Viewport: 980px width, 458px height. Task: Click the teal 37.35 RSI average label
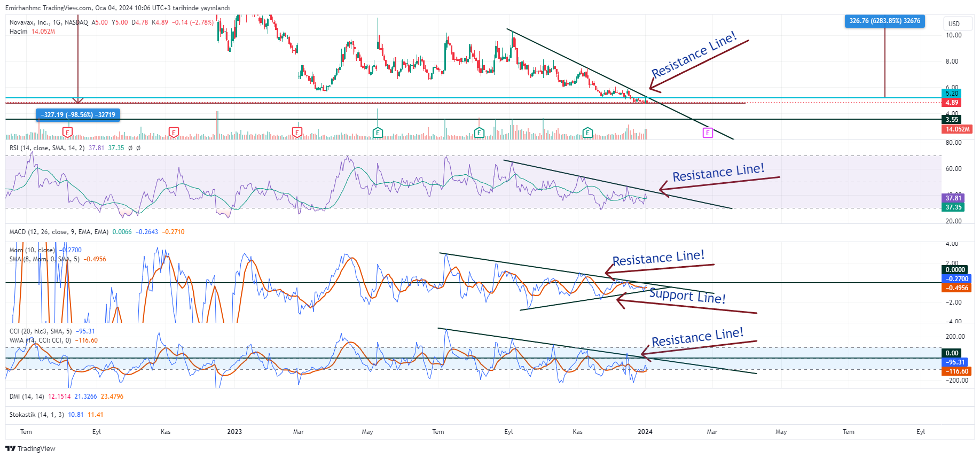click(x=953, y=207)
